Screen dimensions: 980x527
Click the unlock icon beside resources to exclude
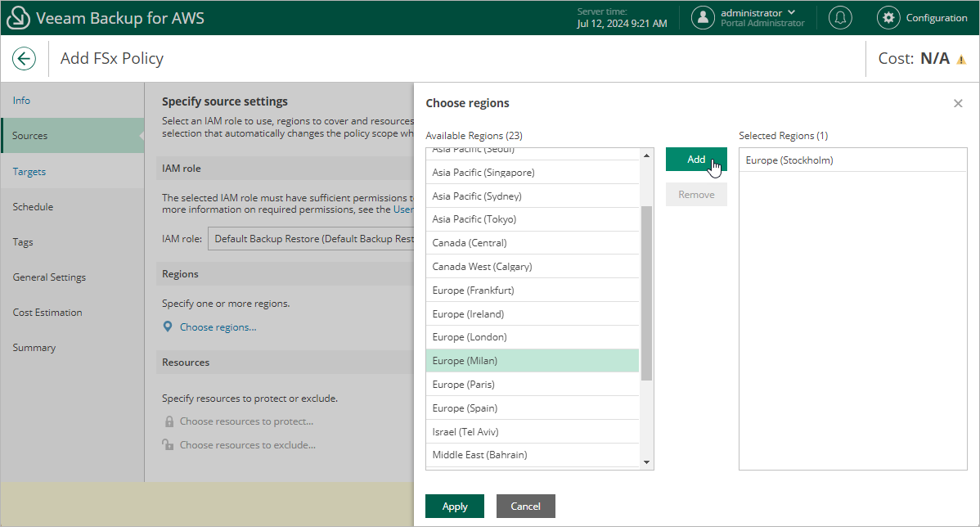[x=168, y=444]
